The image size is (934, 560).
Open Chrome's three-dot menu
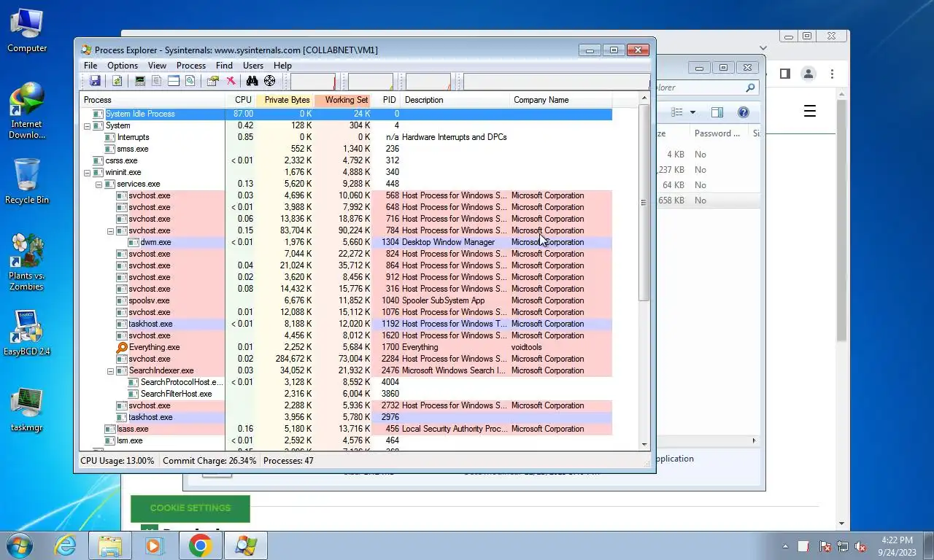832,74
